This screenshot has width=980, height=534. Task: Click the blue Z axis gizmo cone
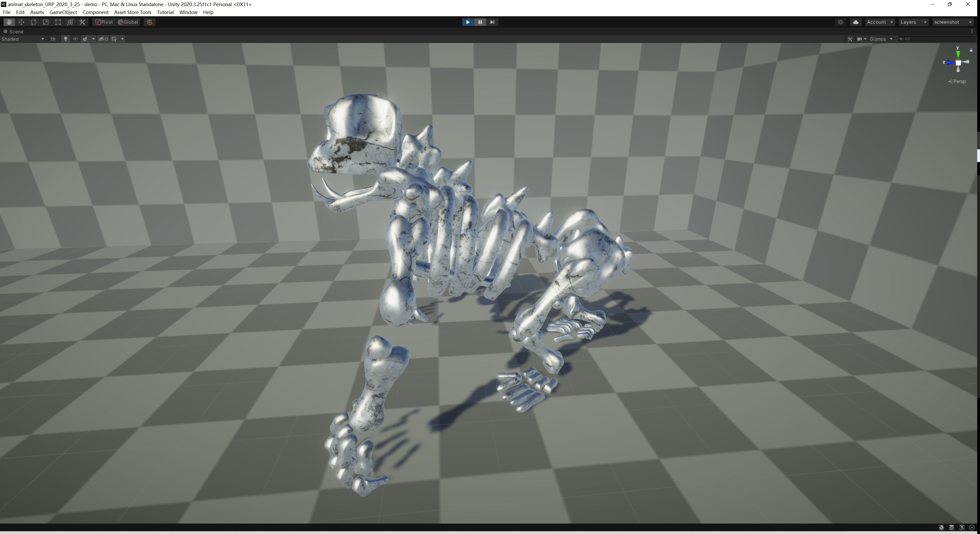(949, 62)
